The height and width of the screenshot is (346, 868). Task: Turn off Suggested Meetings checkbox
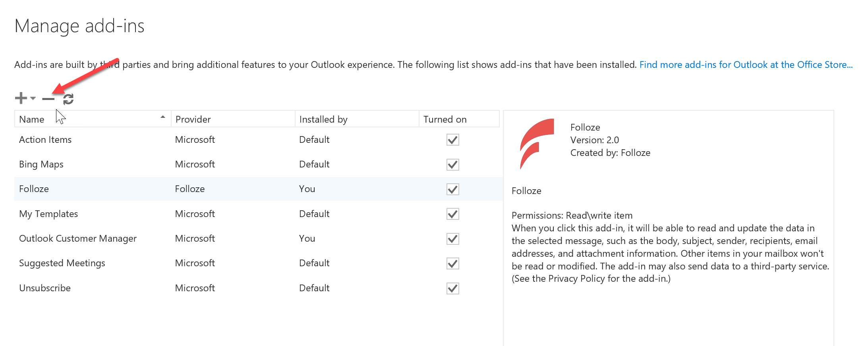tap(452, 263)
